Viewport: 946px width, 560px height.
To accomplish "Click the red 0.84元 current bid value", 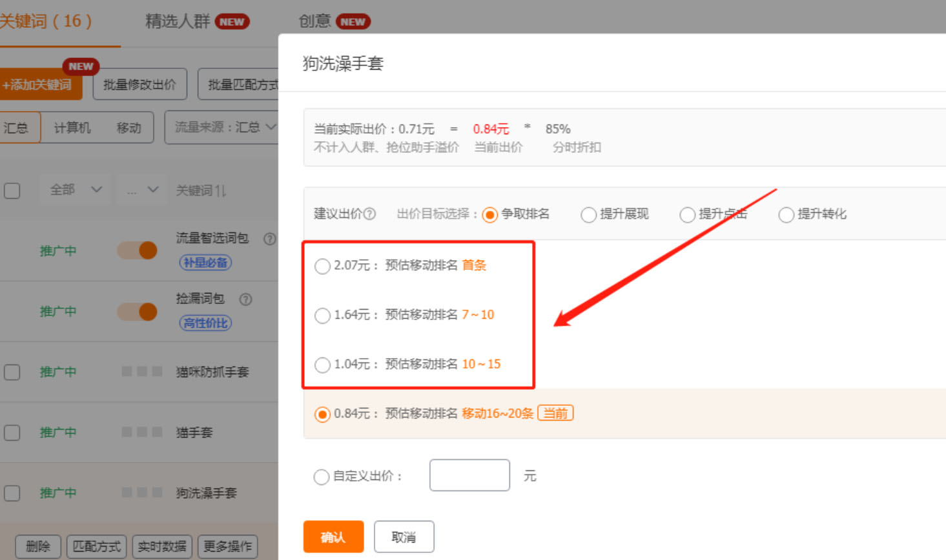I will [491, 129].
